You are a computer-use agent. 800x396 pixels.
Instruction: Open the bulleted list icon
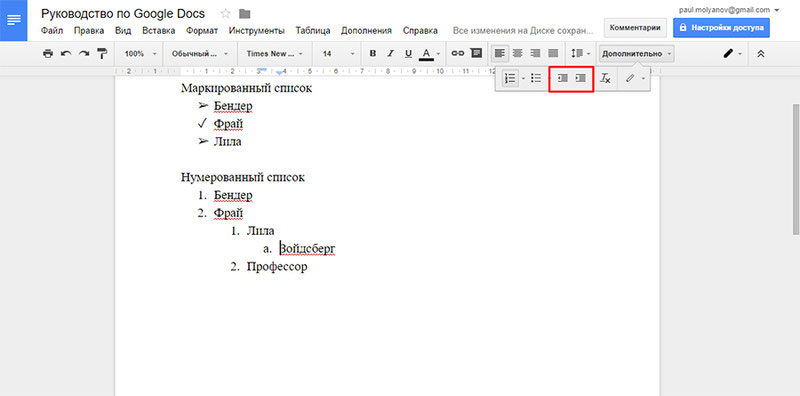(536, 78)
